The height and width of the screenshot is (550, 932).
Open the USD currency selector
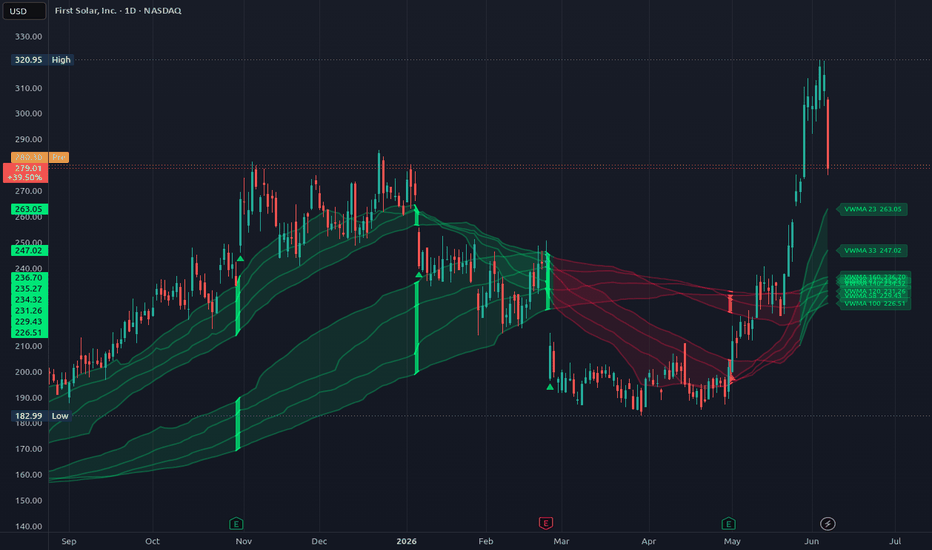coord(24,11)
